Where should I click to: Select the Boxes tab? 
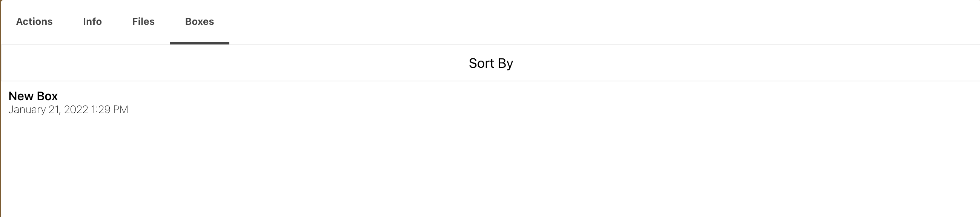coord(199,21)
